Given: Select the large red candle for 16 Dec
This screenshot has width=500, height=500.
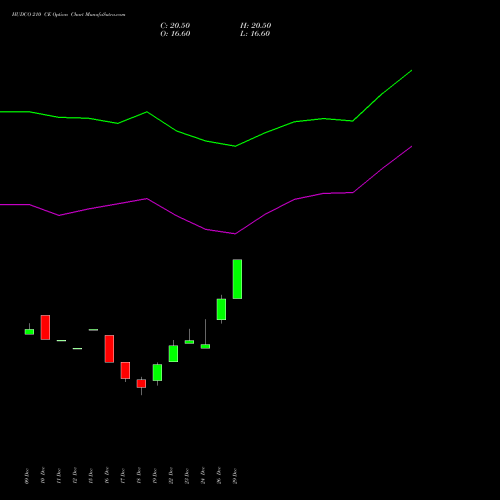Looking at the screenshot, I should [109, 349].
